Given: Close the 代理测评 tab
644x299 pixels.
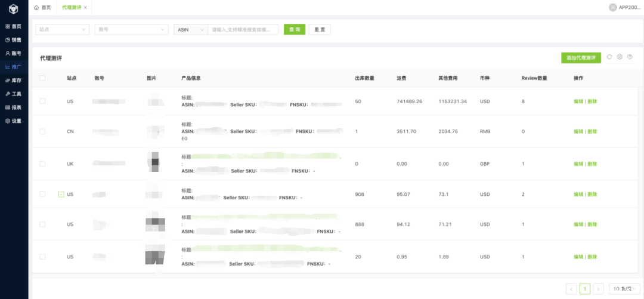Looking at the screenshot, I should 85,7.
